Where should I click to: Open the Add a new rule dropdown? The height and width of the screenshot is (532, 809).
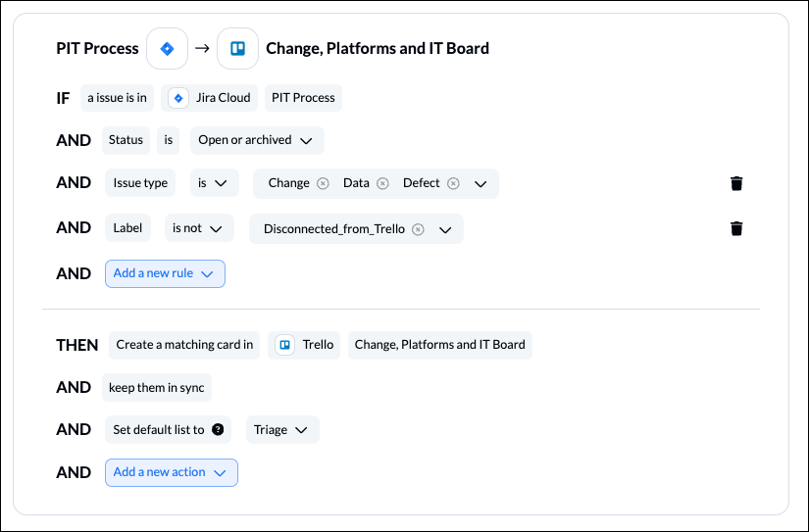click(x=165, y=273)
